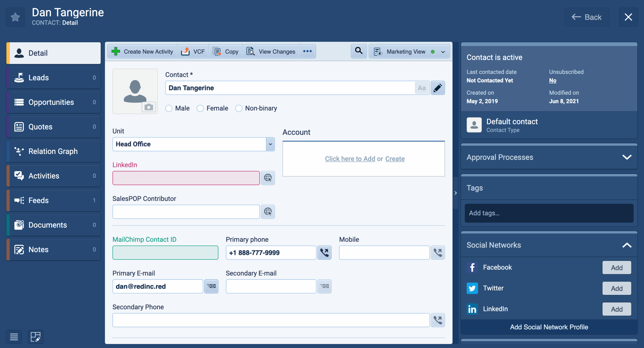This screenshot has height=348, width=644.
Task: Choose the Non-binary radio option
Action: (239, 108)
